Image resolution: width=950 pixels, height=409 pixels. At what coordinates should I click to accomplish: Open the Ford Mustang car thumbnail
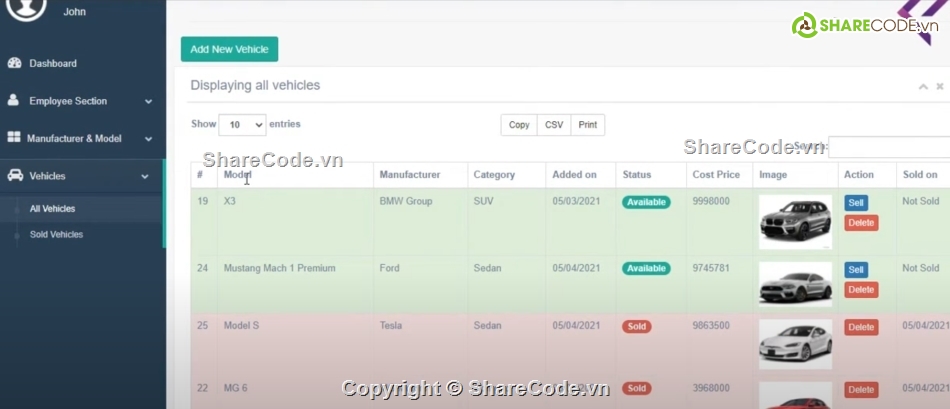[x=796, y=284]
